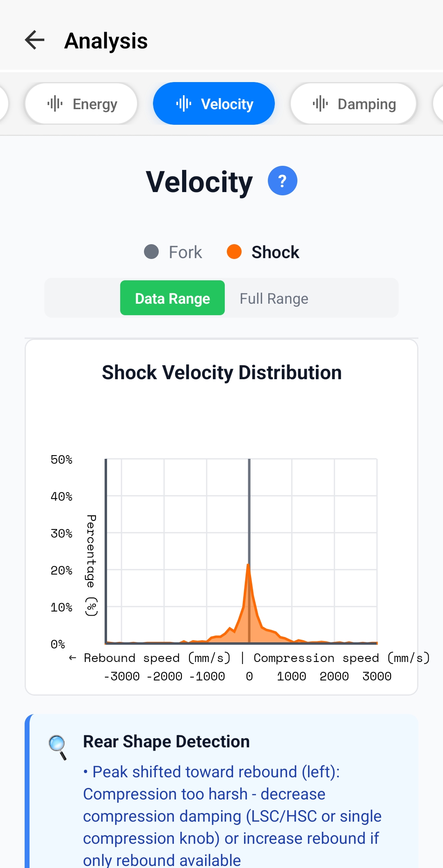Click the waveform icon on the Damping chip
The height and width of the screenshot is (868, 443).
pos(320,103)
